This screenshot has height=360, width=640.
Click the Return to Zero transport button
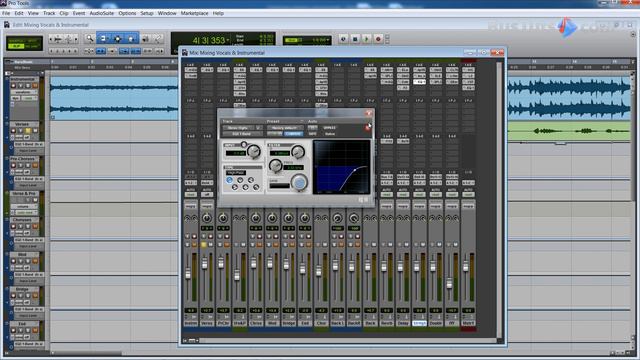tap(343, 39)
